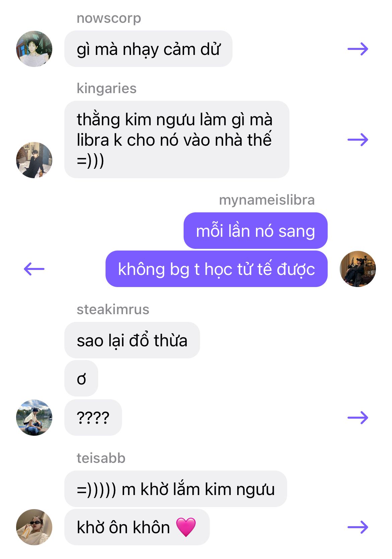Select the "m khờ lắm kim ngưu" bubble
Viewport: 392px width, 559px height.
pyautogui.click(x=176, y=489)
